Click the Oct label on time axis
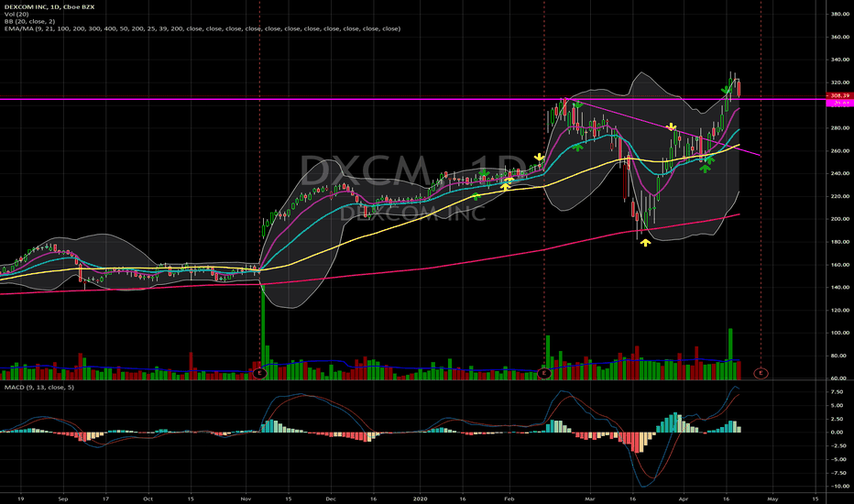Viewport: 854px width, 504px height. click(148, 499)
